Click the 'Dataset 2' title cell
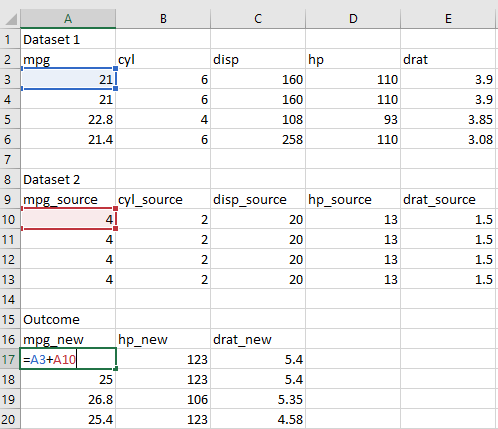Screen dimensions: 498x429 coord(68,179)
